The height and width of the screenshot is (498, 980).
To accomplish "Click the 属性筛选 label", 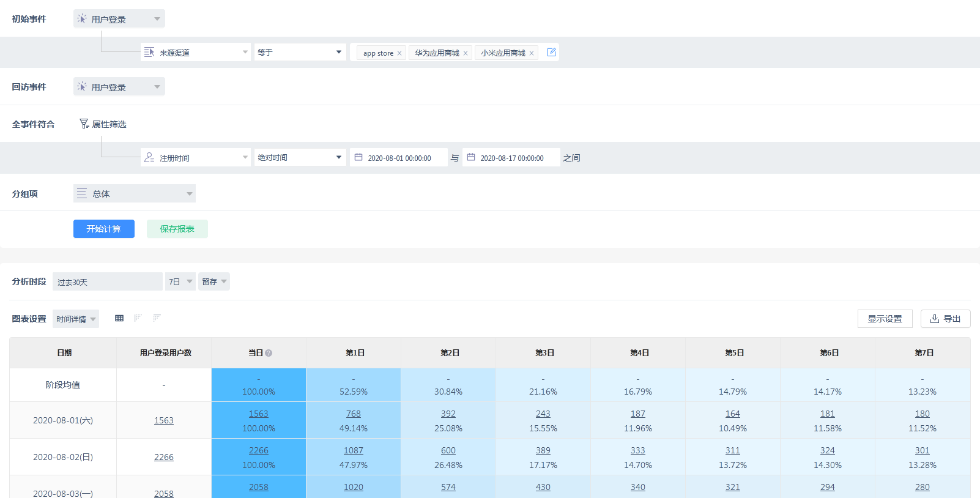I will coord(109,124).
